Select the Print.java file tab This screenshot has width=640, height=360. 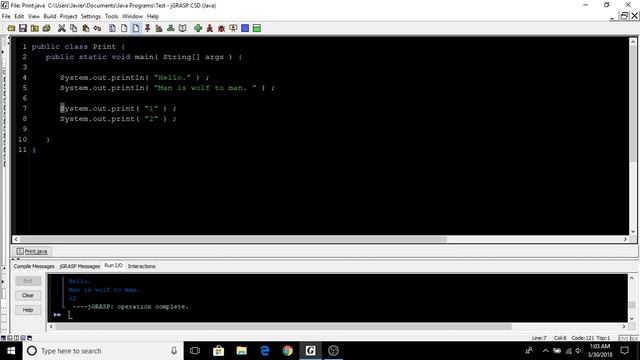tap(32, 251)
